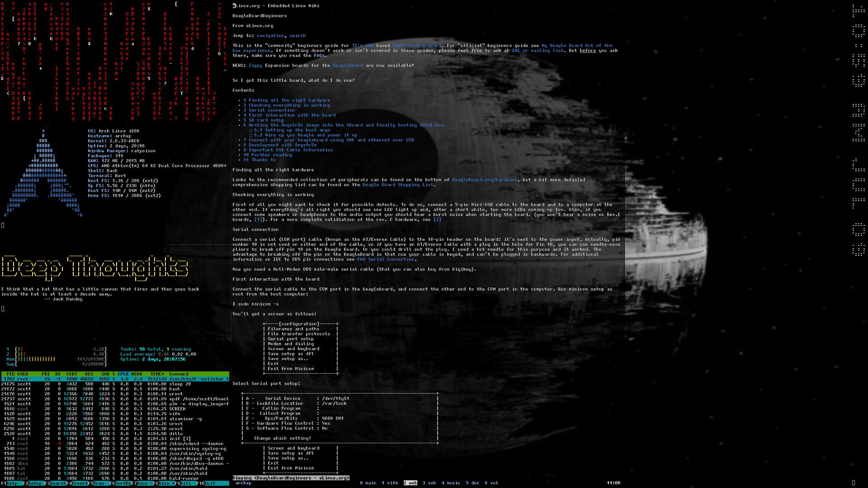Switch to screen window 0 main
The image size is (868, 488).
point(368,483)
